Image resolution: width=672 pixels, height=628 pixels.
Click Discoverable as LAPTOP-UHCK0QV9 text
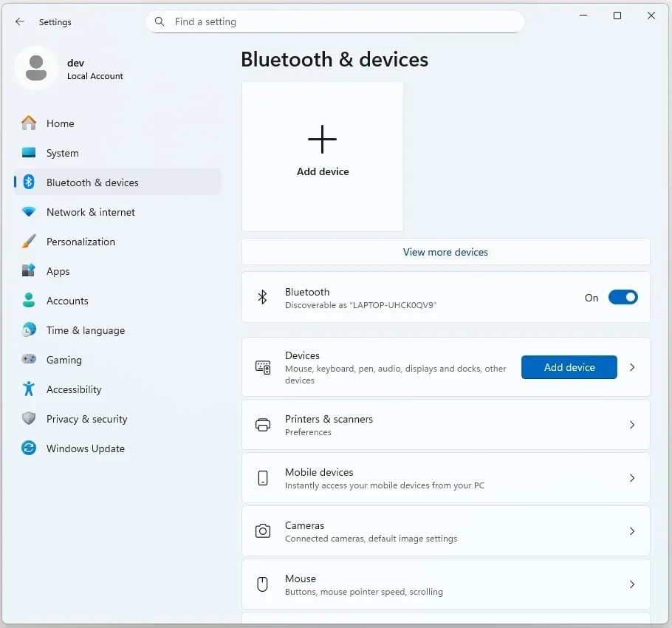tap(360, 305)
